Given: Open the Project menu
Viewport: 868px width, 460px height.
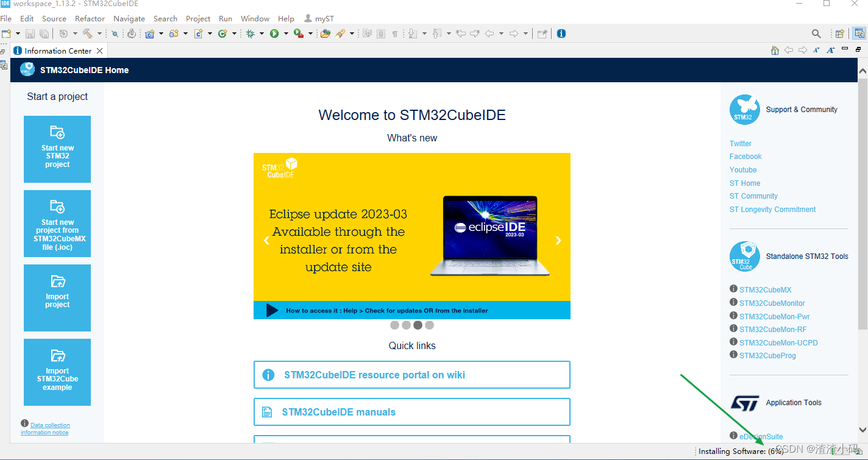Looking at the screenshot, I should point(198,18).
